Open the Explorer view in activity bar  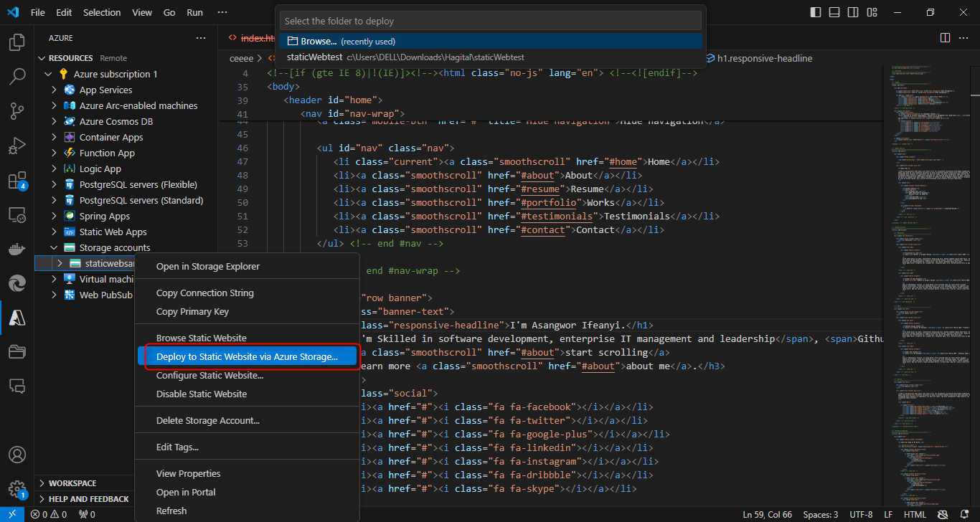coord(17,42)
